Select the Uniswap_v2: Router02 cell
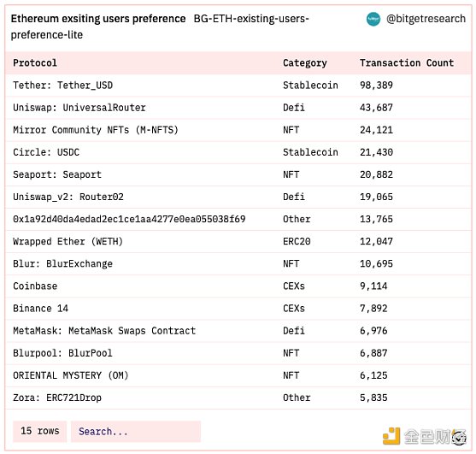The width and height of the screenshot is (476, 454). [68, 197]
